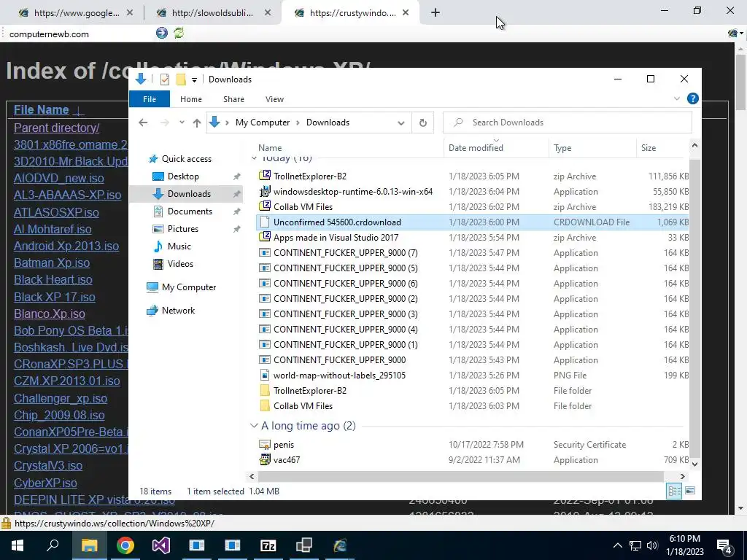Collapse the A long time ago group
The image size is (747, 560).
tap(254, 426)
